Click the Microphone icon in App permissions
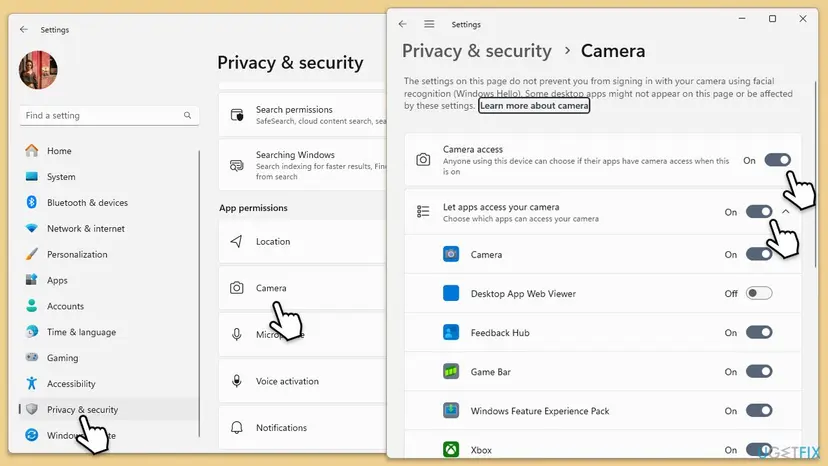The width and height of the screenshot is (828, 466). click(237, 334)
